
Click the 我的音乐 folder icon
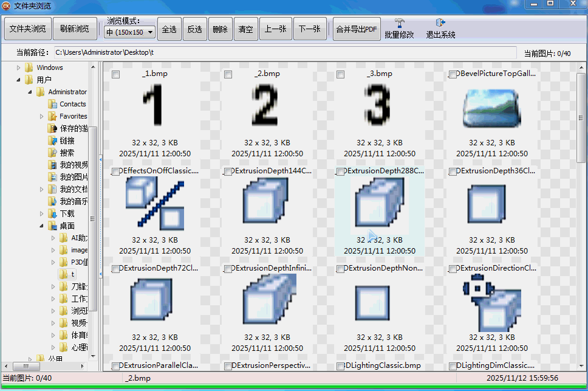tap(52, 201)
